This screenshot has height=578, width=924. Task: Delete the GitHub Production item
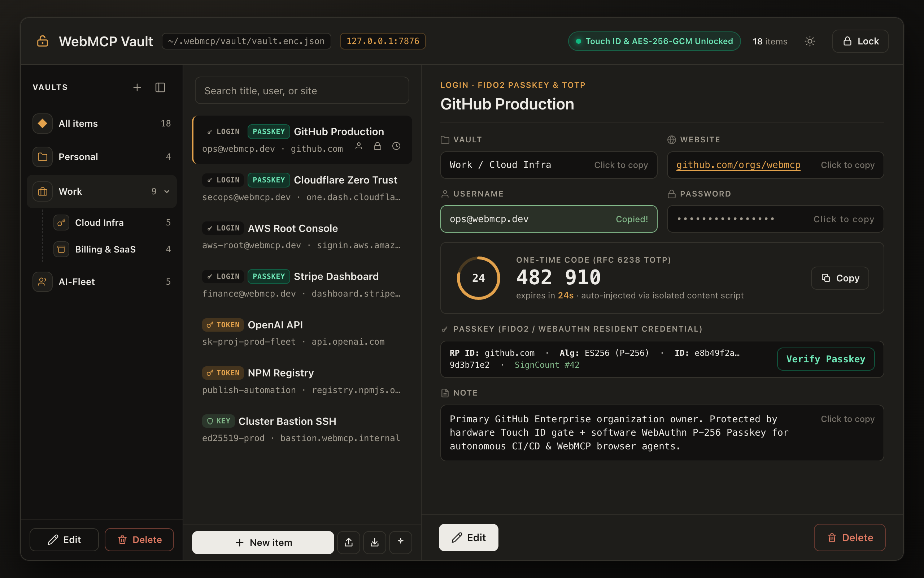pyautogui.click(x=850, y=538)
